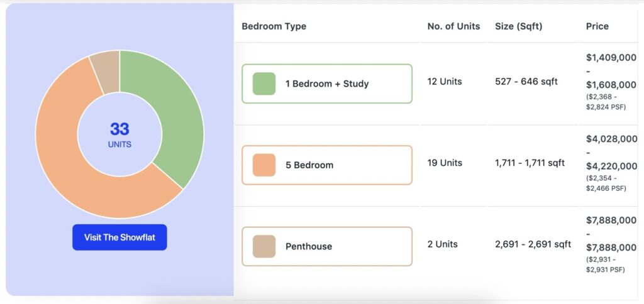Select the Penthouse type box
The width and height of the screenshot is (644, 304).
(x=327, y=246)
